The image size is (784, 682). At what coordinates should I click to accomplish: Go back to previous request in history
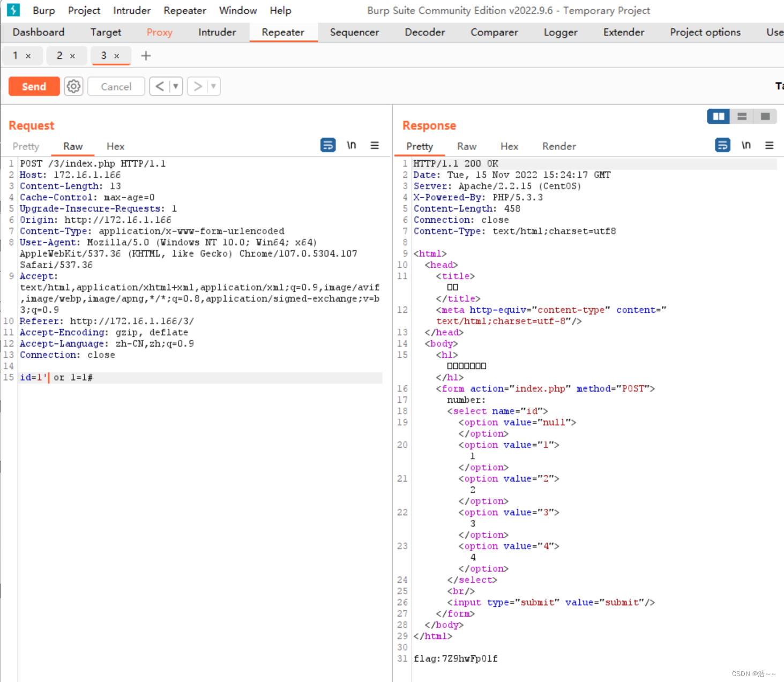coord(160,86)
